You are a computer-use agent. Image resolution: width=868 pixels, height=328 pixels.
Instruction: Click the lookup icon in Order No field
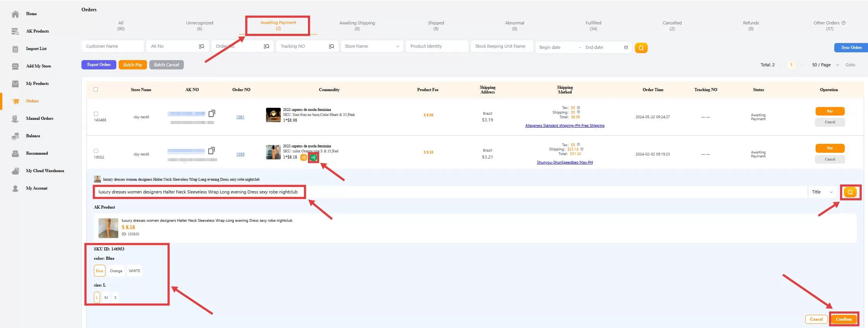pyautogui.click(x=266, y=46)
